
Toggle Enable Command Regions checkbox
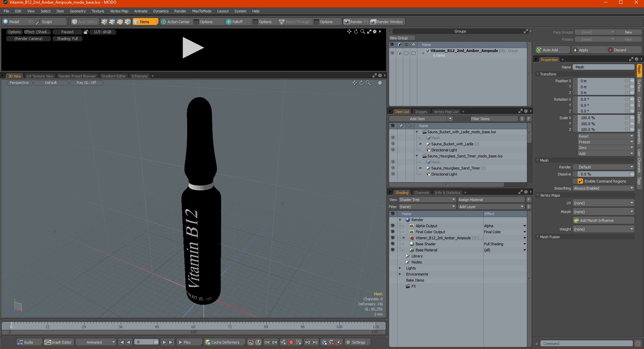click(581, 181)
